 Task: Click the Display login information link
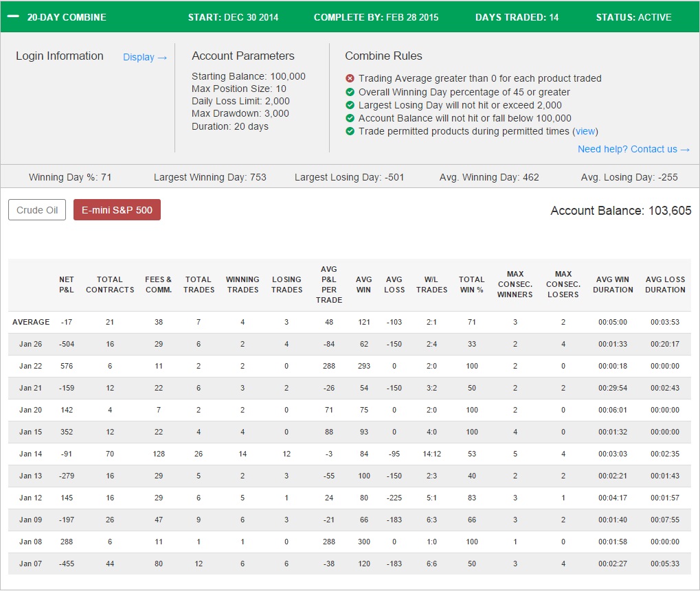point(145,57)
